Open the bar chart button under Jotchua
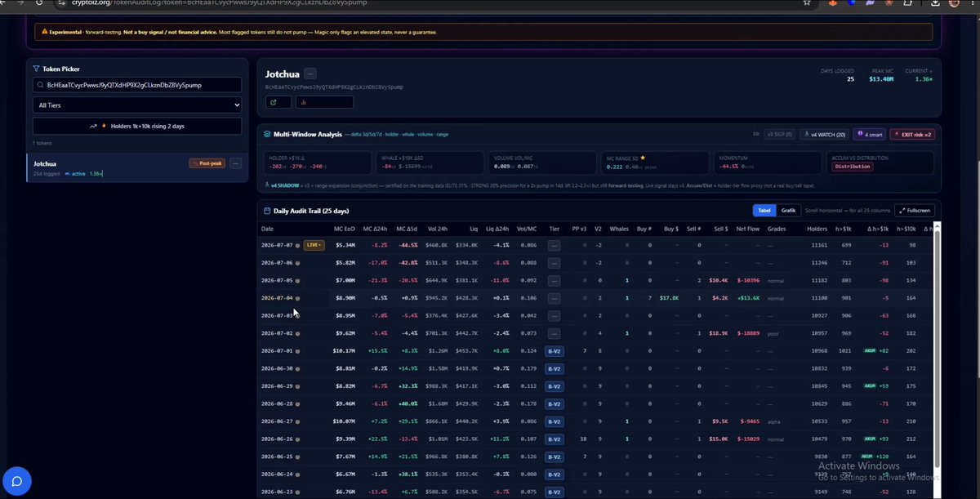Image resolution: width=980 pixels, height=499 pixels. click(x=324, y=102)
